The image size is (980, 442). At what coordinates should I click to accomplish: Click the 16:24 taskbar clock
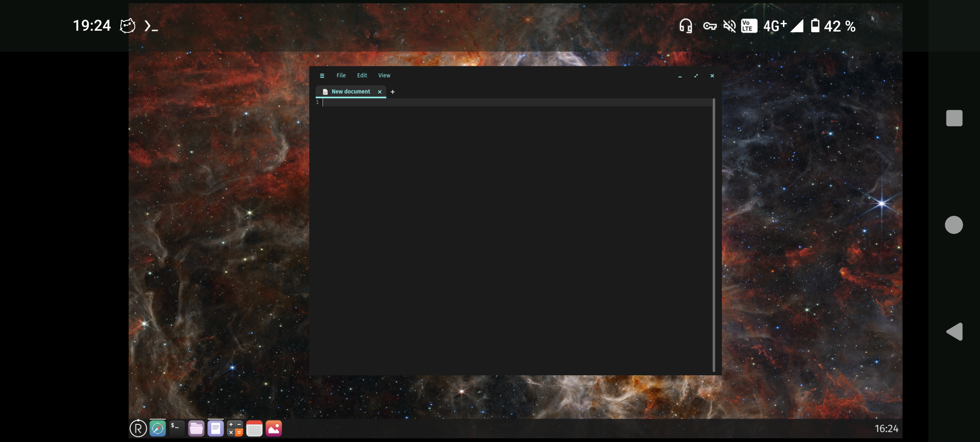pyautogui.click(x=886, y=428)
